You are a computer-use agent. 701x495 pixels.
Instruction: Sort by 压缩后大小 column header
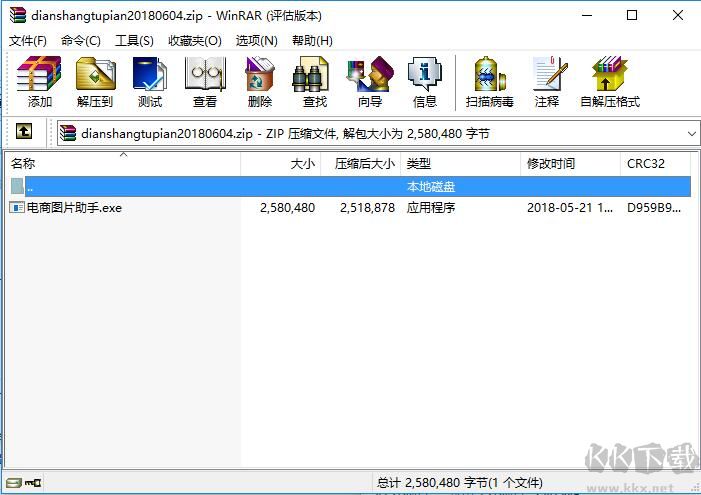[361, 164]
